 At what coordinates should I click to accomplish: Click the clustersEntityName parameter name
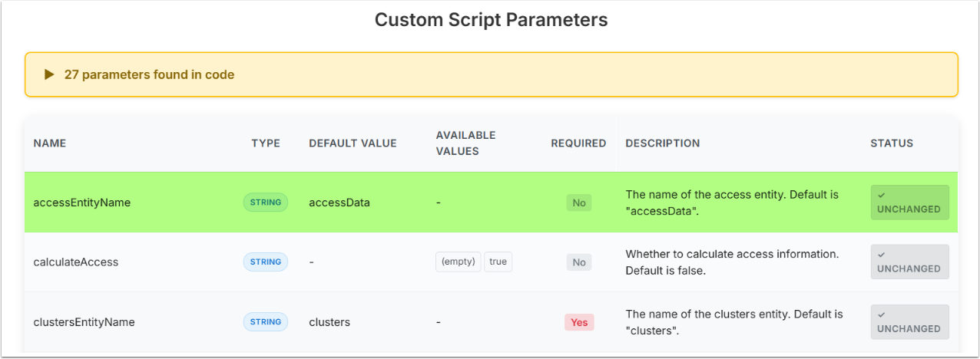tap(84, 322)
